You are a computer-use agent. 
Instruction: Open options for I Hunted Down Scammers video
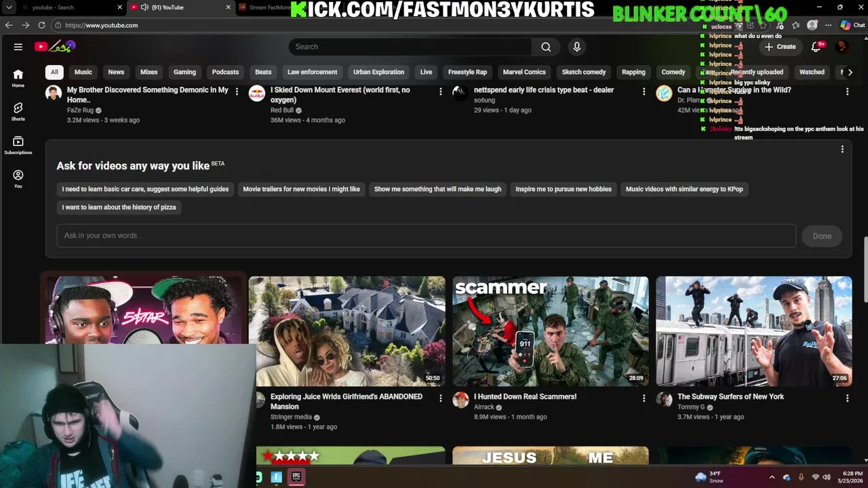[644, 398]
